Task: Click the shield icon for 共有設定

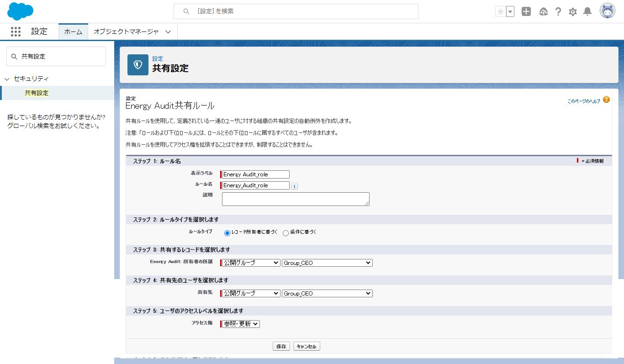Action: click(x=138, y=65)
